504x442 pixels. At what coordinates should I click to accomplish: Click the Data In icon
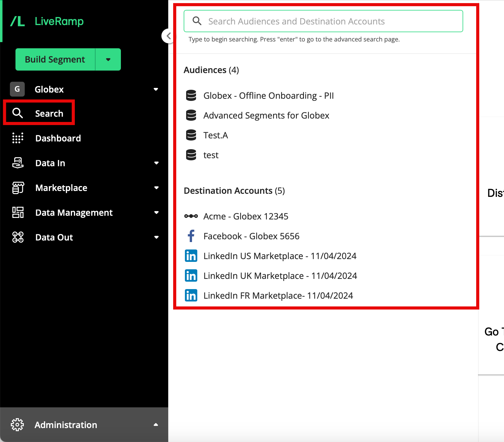point(18,163)
